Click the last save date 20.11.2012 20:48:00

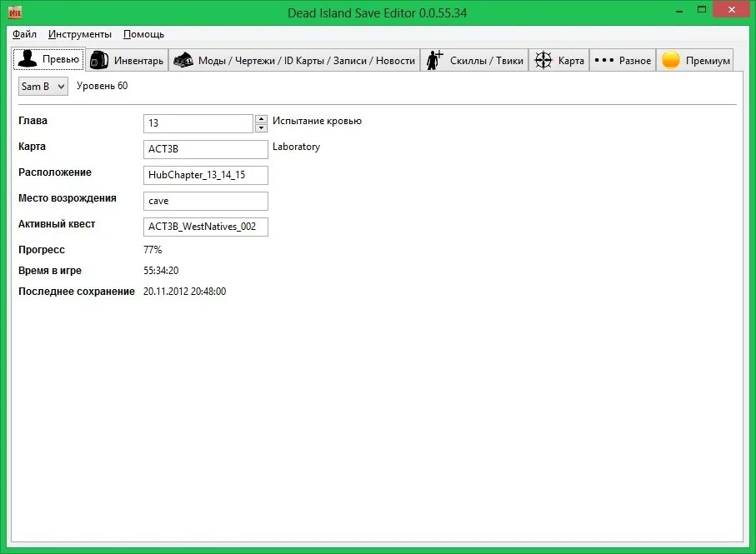pos(185,292)
